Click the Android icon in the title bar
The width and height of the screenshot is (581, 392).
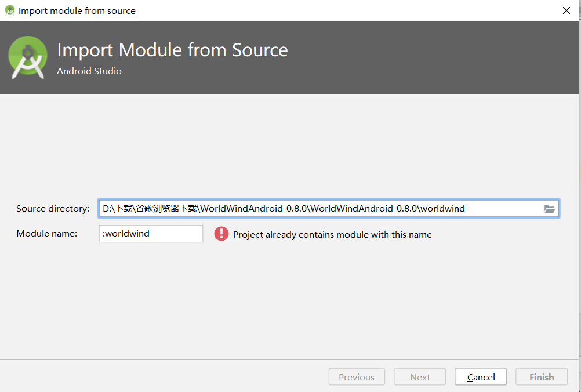(9, 10)
